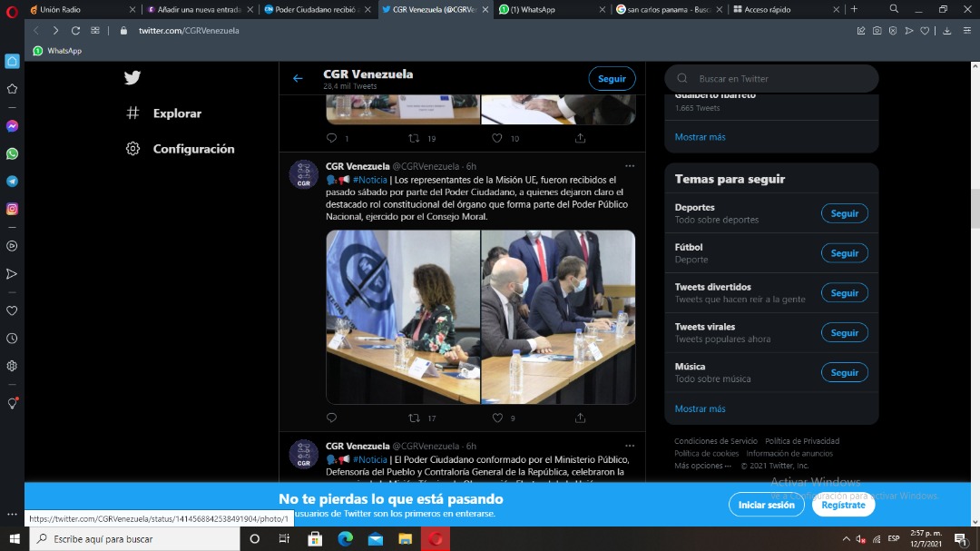This screenshot has width=980, height=551.
Task: Click the Iniciar sesión button
Action: pos(766,505)
